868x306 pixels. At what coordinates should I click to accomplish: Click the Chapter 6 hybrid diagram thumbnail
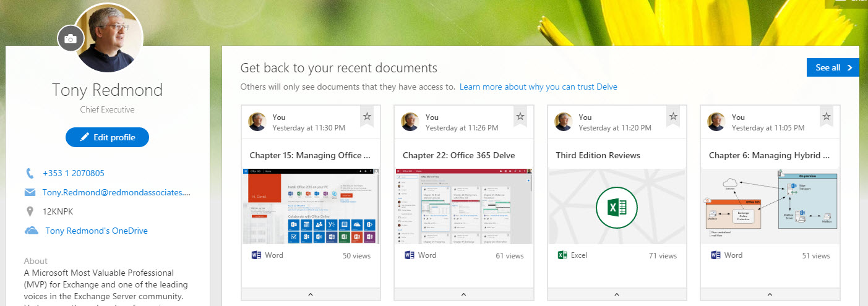click(x=770, y=206)
